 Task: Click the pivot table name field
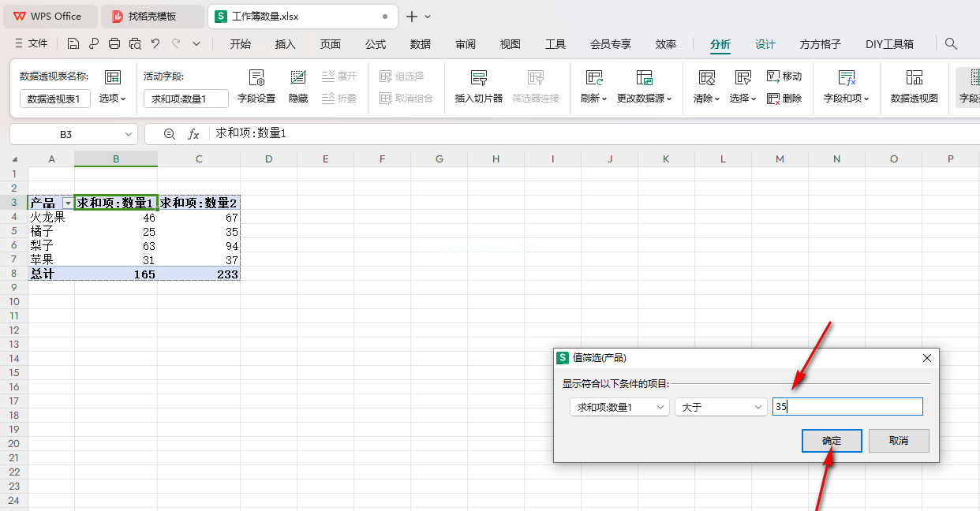(x=55, y=99)
